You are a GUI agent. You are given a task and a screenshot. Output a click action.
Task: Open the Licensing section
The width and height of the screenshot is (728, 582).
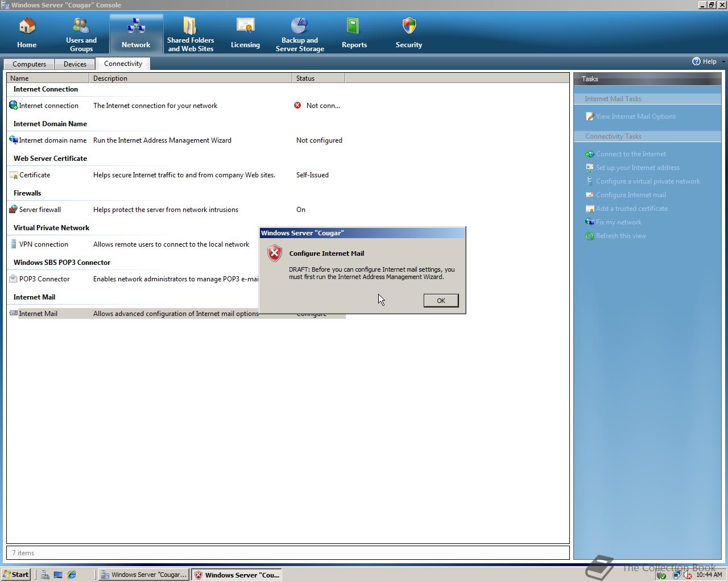coord(245,33)
